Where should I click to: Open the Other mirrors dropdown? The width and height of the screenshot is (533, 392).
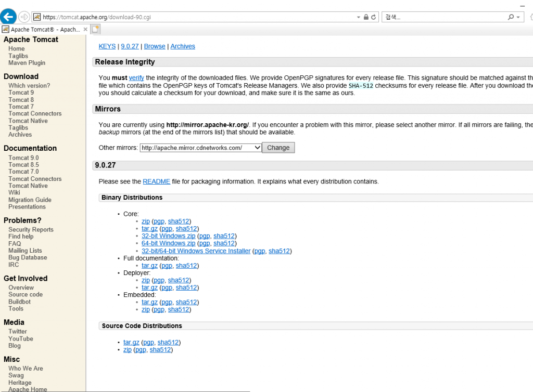(200, 148)
